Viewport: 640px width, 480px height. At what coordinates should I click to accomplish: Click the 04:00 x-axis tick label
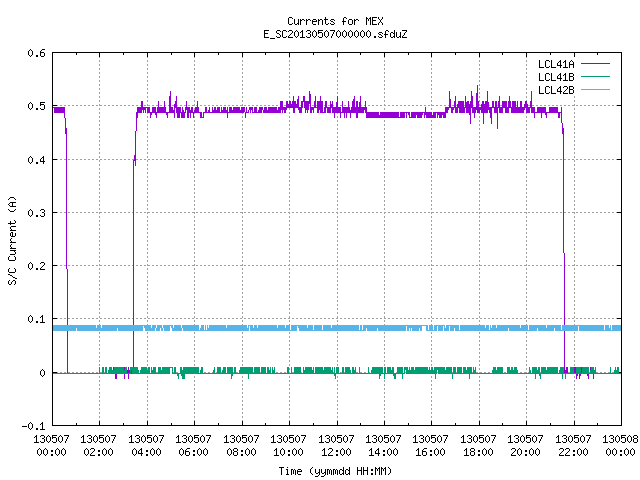[x=146, y=452]
